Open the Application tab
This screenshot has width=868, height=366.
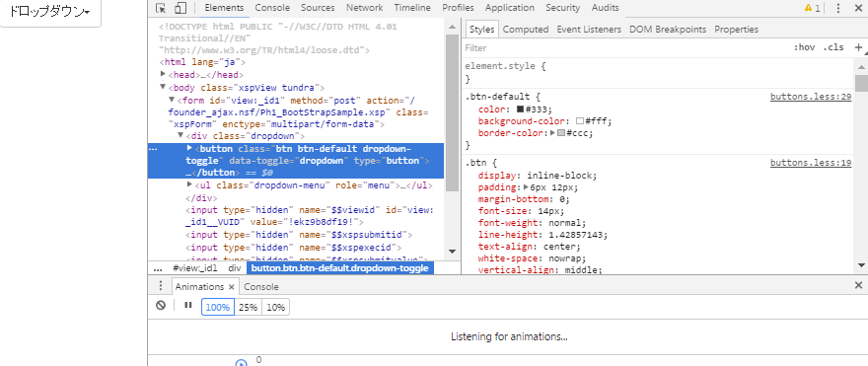(509, 8)
